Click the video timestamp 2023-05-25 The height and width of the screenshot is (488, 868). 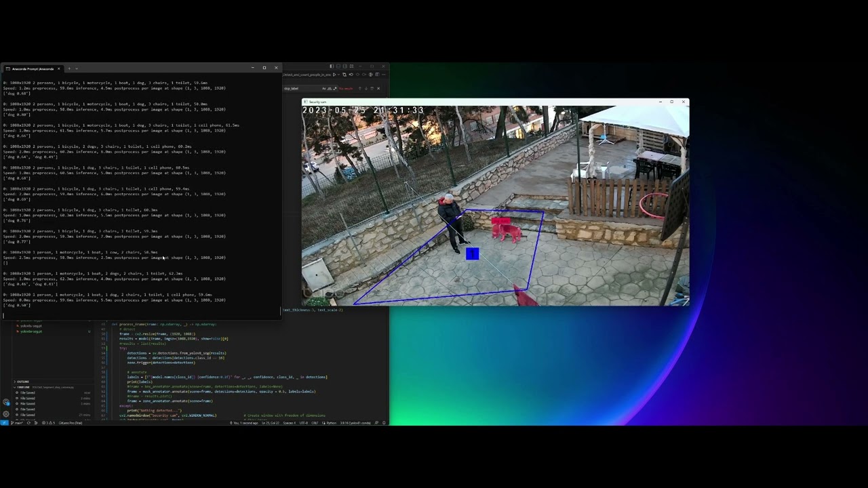363,110
